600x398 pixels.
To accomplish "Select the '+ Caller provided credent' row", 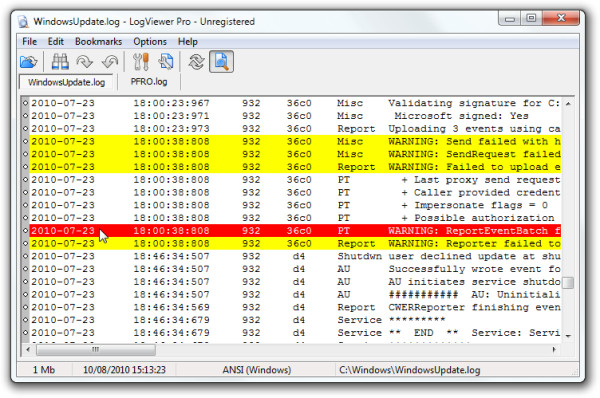I will (295, 192).
